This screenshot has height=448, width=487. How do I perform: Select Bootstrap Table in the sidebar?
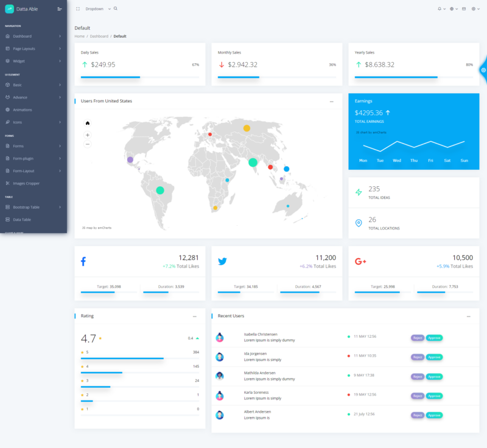(x=27, y=207)
